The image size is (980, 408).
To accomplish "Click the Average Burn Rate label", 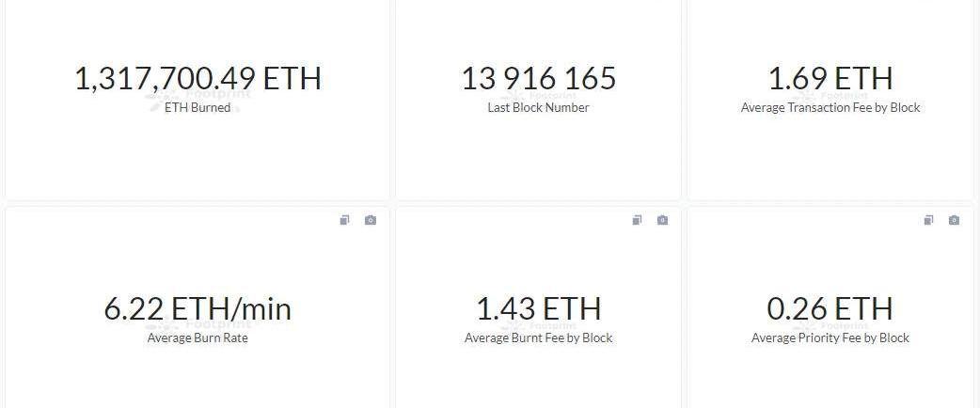I will click(x=198, y=338).
